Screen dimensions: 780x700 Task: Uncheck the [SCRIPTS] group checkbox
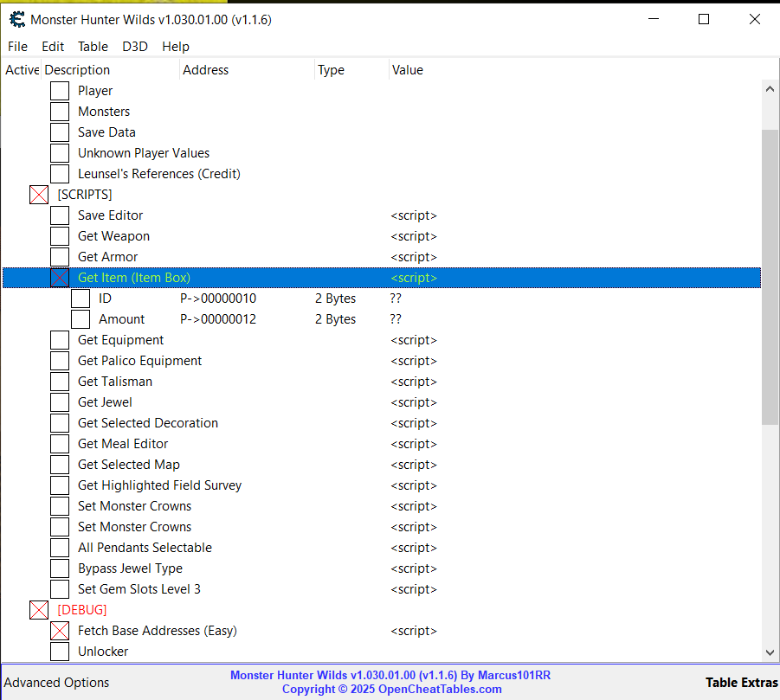tap(39, 195)
